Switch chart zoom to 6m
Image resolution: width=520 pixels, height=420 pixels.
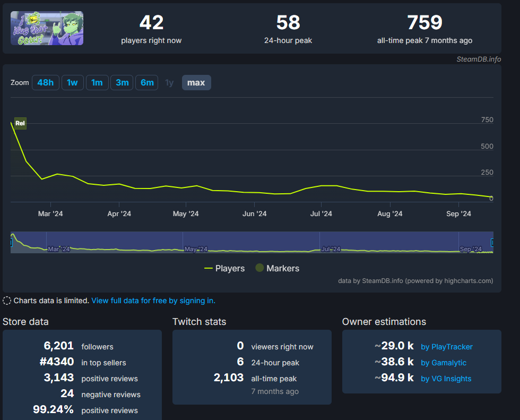pyautogui.click(x=147, y=83)
